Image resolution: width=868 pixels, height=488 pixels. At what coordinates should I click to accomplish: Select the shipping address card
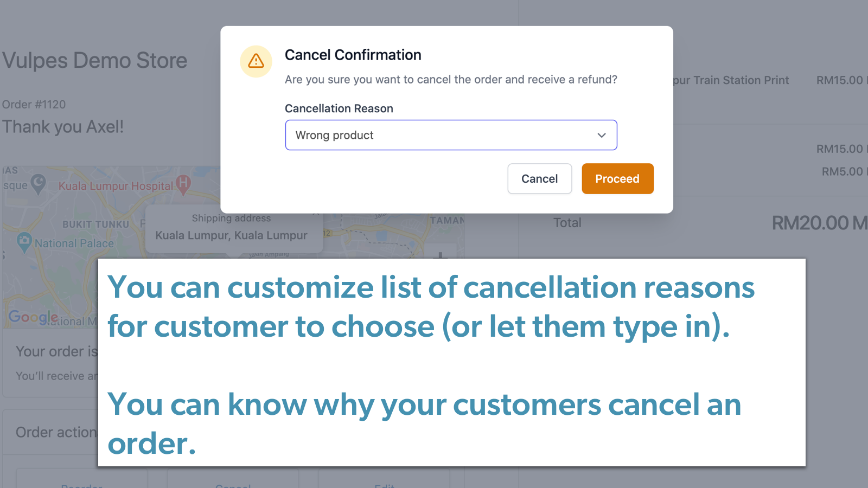coord(233,228)
